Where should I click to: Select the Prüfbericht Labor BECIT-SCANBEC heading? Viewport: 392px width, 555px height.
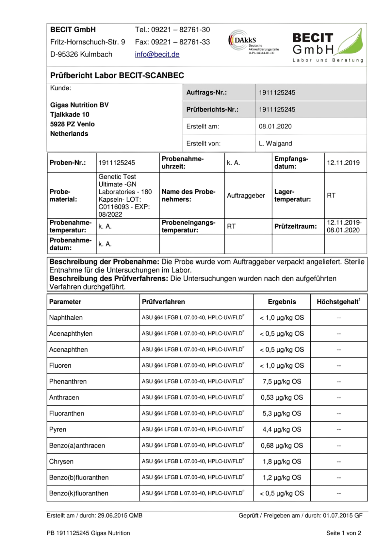click(117, 76)
